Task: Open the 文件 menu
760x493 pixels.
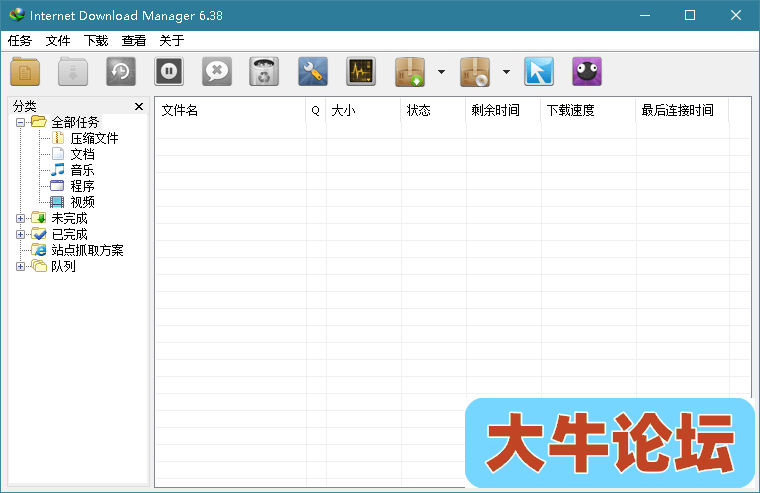Action: tap(58, 41)
